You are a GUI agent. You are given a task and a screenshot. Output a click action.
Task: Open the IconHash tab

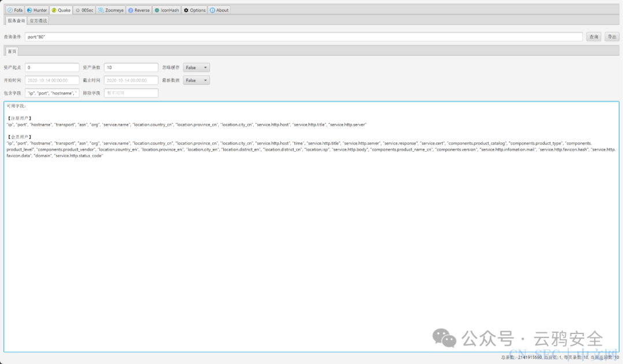167,10
